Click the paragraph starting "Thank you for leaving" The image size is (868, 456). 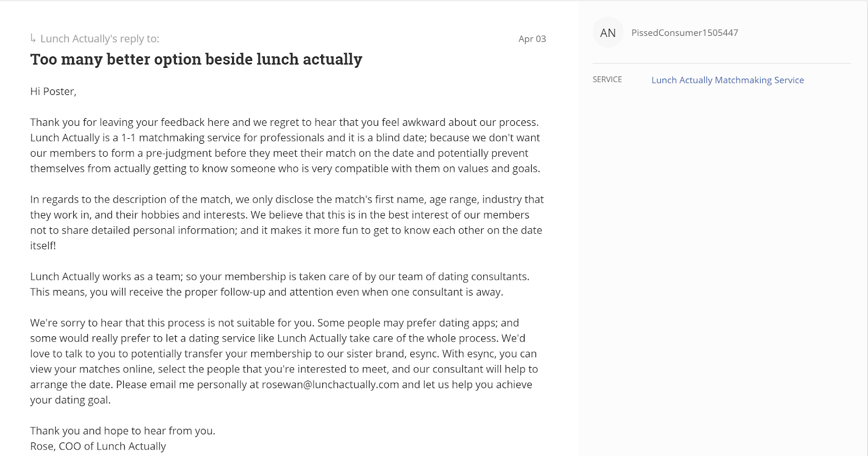285,145
